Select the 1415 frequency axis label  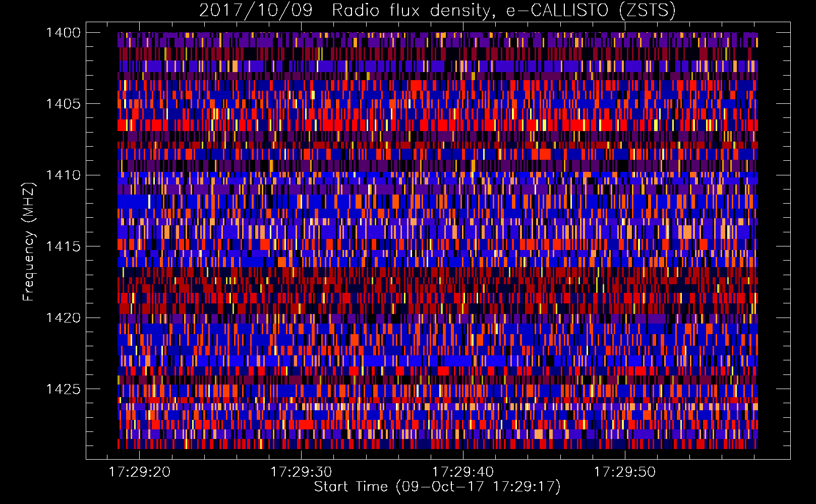(x=63, y=246)
